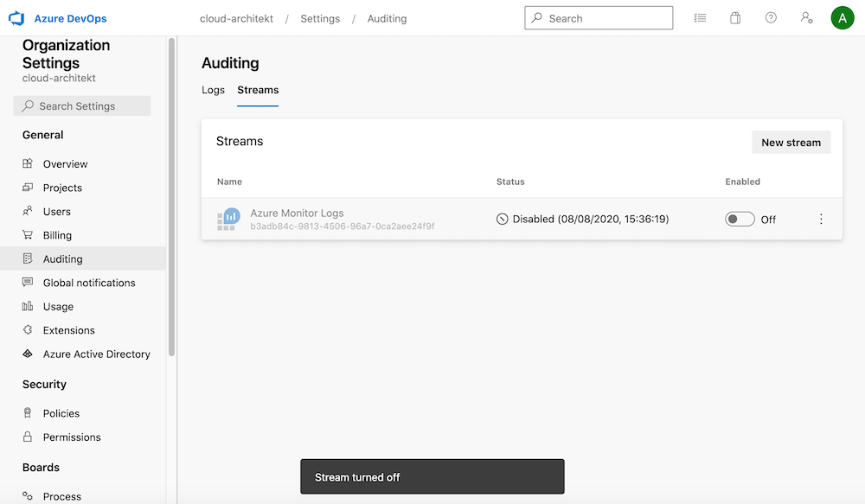Click the magnifier icon in top Search box

point(537,18)
